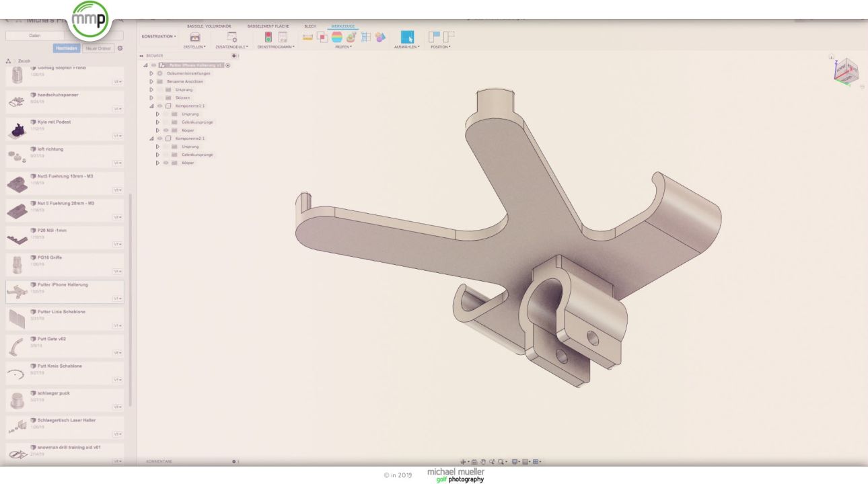Open the Dienstprogramm menu
This screenshot has width=868, height=484.
(x=275, y=47)
